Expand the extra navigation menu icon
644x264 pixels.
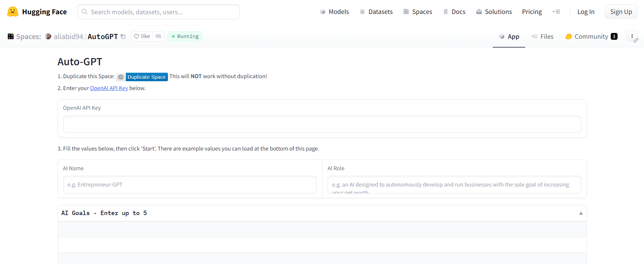click(556, 12)
